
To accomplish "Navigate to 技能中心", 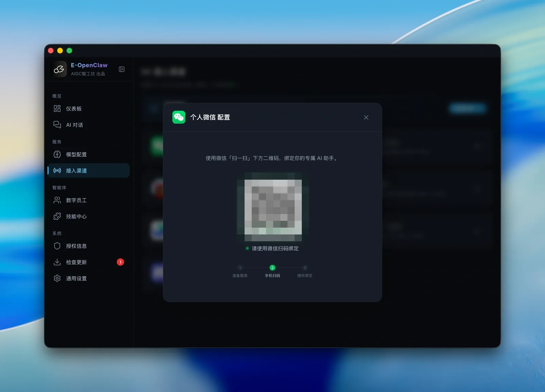I will point(89,216).
